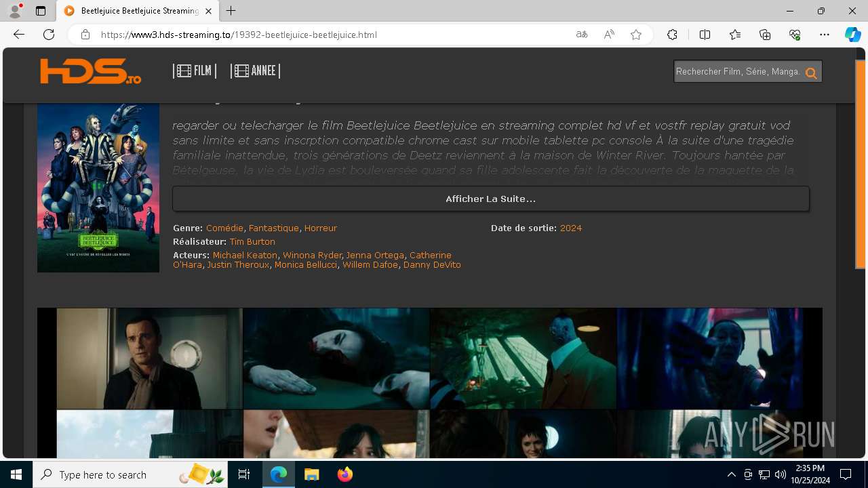This screenshot has width=868, height=488.
Task: Open network settings tray icon
Action: 764,474
